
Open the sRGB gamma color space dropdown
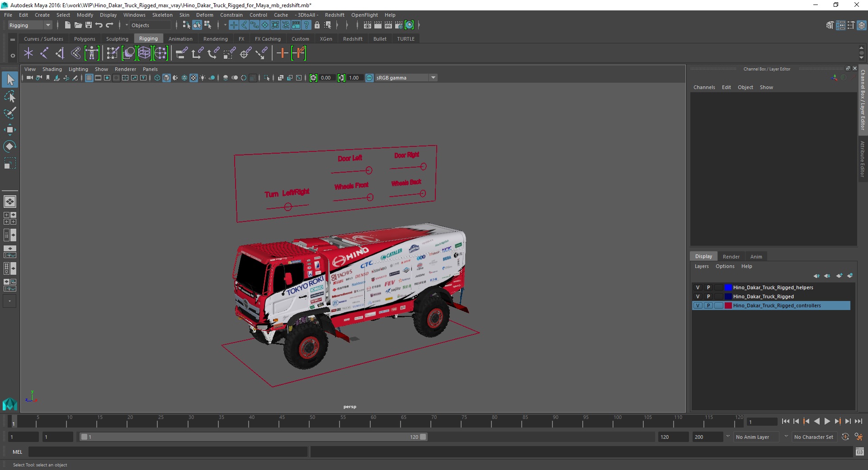coord(406,78)
